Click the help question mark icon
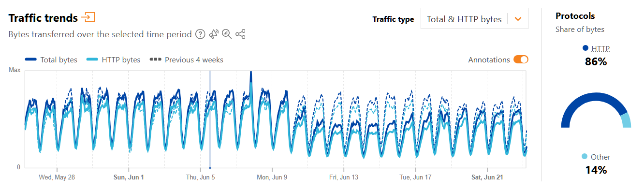 [200, 34]
